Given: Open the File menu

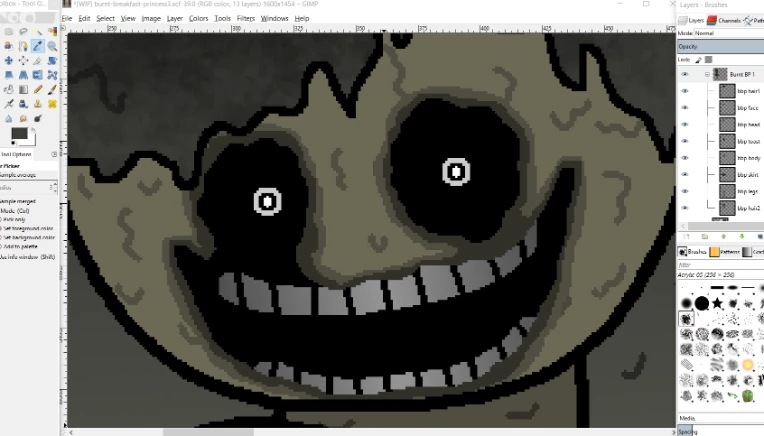Looking at the screenshot, I should (x=67, y=19).
